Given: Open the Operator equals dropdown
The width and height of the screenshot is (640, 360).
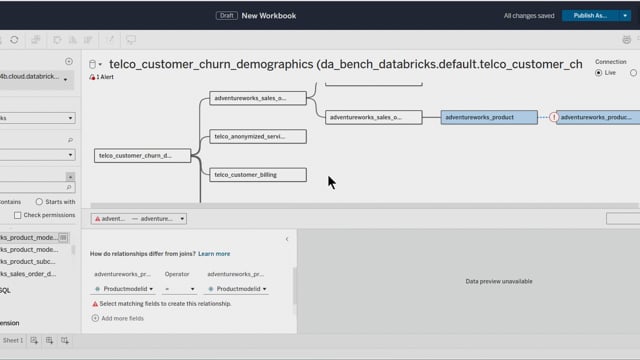Looking at the screenshot, I should pos(179,289).
